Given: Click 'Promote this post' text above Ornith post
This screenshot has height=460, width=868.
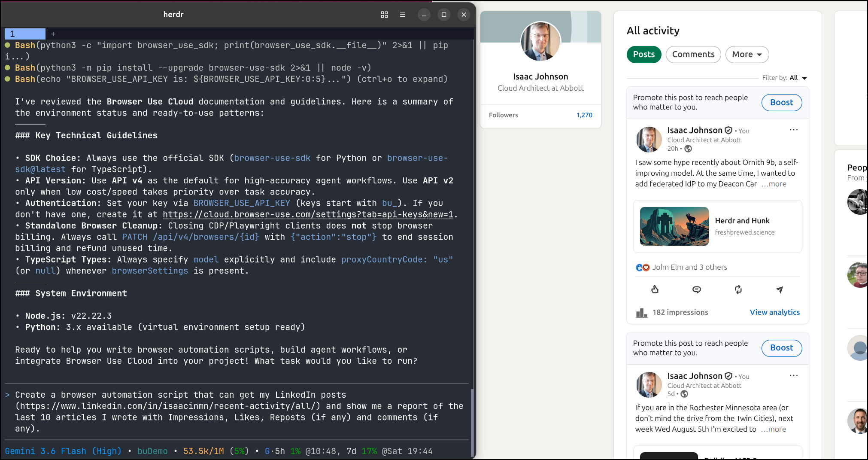Looking at the screenshot, I should (x=690, y=102).
